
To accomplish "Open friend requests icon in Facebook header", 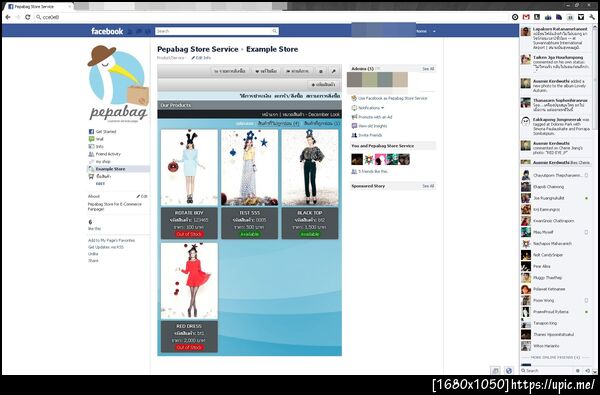I will [x=130, y=31].
